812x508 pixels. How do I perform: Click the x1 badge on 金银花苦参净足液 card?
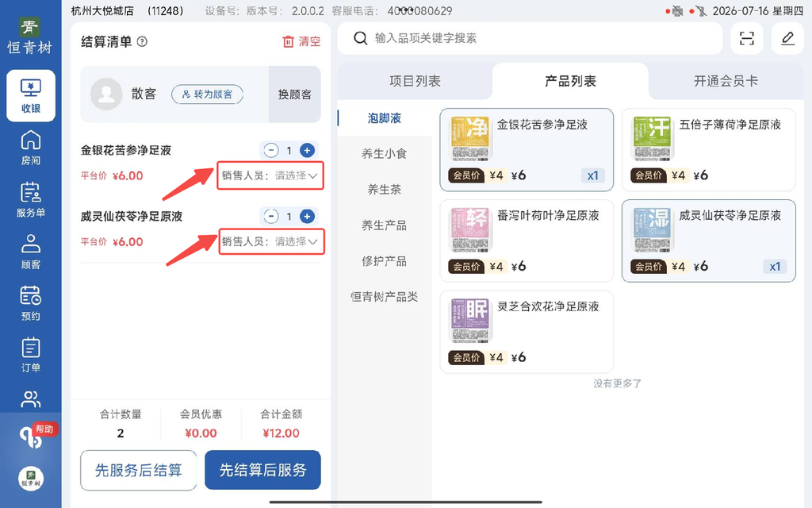[592, 175]
